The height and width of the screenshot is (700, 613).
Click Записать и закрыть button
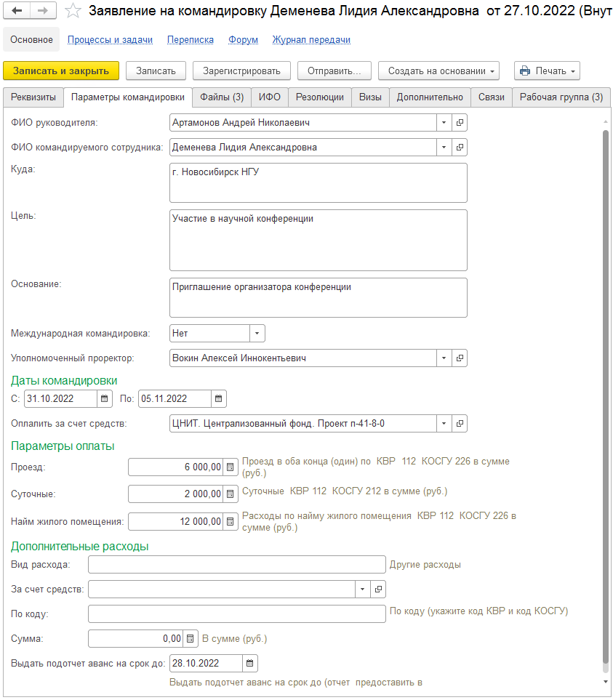(x=61, y=71)
